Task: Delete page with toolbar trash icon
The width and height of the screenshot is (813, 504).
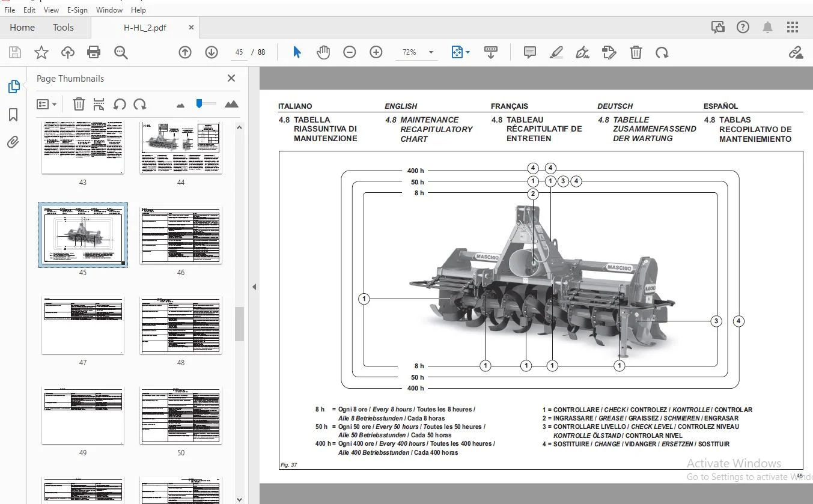Action: click(x=636, y=52)
